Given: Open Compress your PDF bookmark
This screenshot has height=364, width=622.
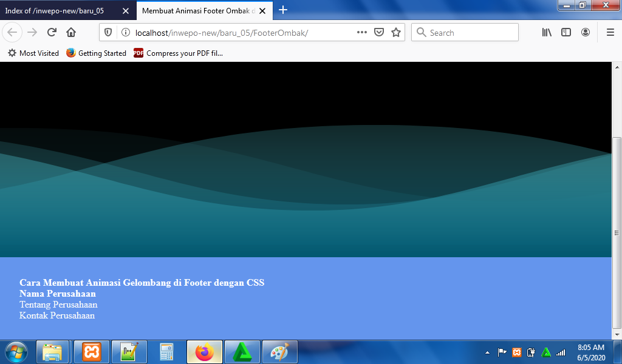Looking at the screenshot, I should (x=178, y=53).
